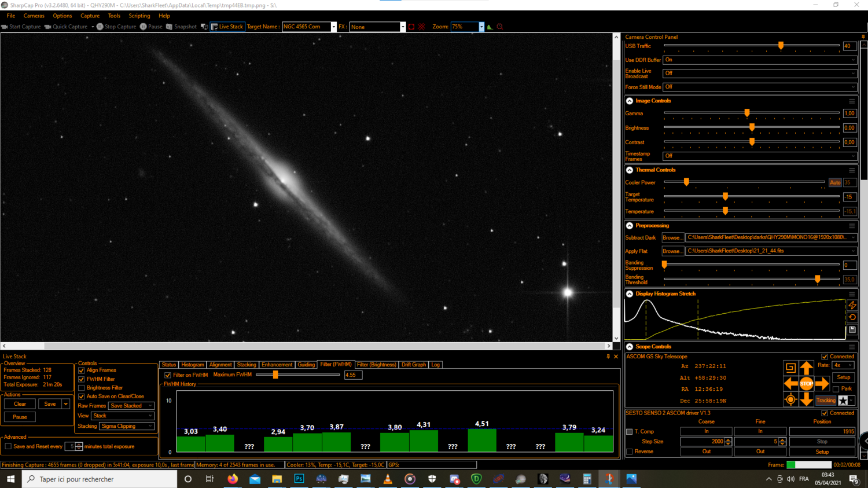Collapse the Thermal Controls section

[629, 170]
